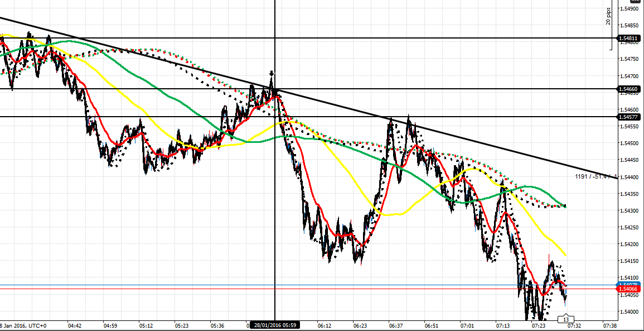The width and height of the screenshot is (644, 331).
Task: Click the 20 pips scale indicator
Action: click(x=609, y=17)
